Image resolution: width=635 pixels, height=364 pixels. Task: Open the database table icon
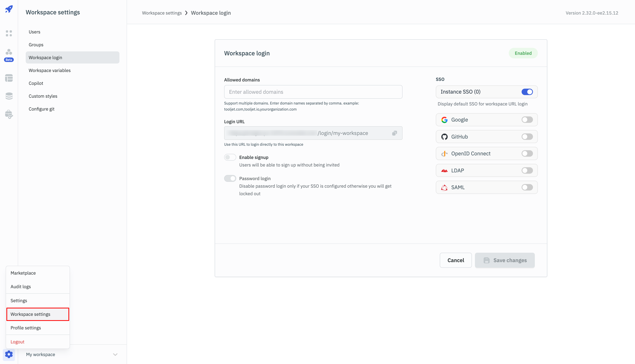tap(9, 78)
